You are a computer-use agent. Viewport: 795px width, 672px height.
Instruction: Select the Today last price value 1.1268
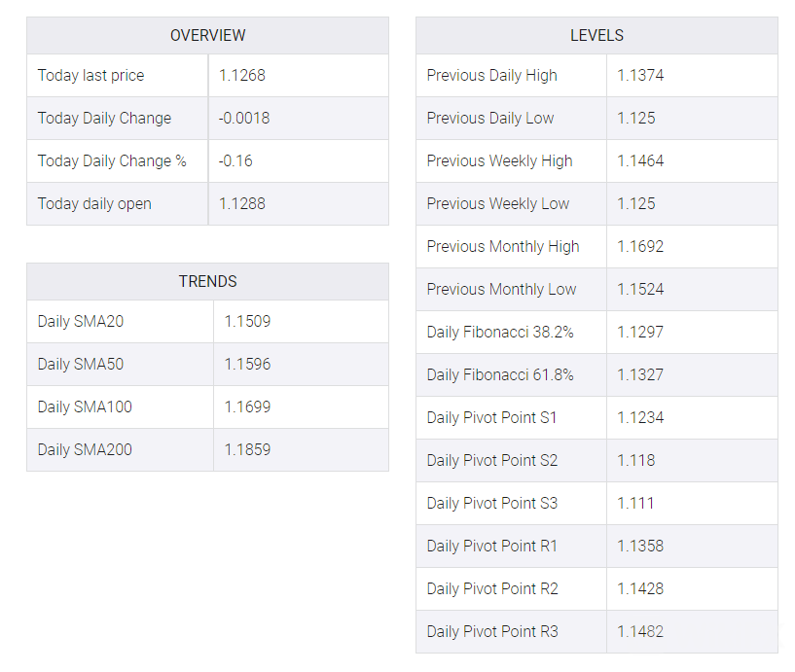[x=242, y=75]
